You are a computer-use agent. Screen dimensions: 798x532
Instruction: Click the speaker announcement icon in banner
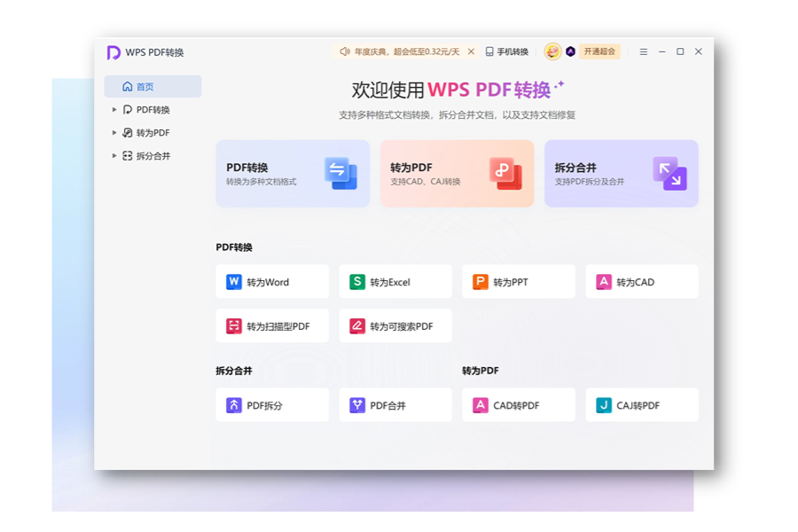[345, 51]
